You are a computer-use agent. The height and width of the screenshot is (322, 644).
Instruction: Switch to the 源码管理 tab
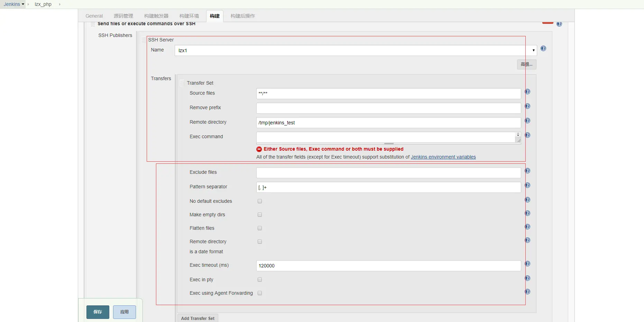coord(123,16)
